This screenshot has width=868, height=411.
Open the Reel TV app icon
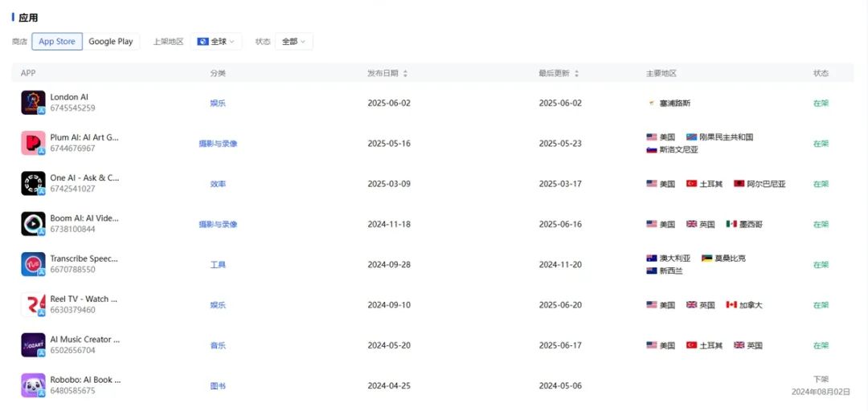point(33,305)
